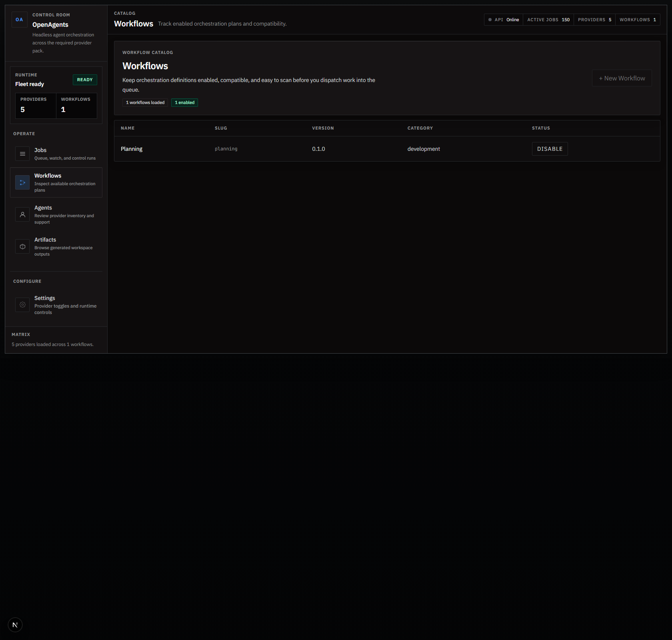Click the Providers 5 header indicator
This screenshot has height=640, width=672.
pos(594,20)
